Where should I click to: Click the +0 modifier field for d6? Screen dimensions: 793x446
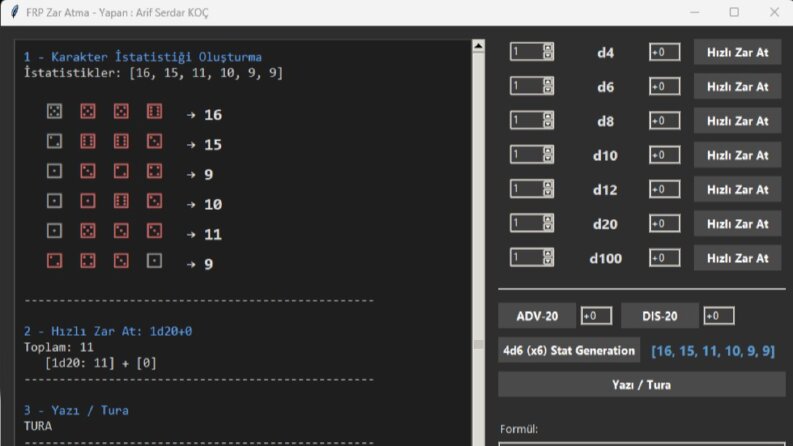665,86
